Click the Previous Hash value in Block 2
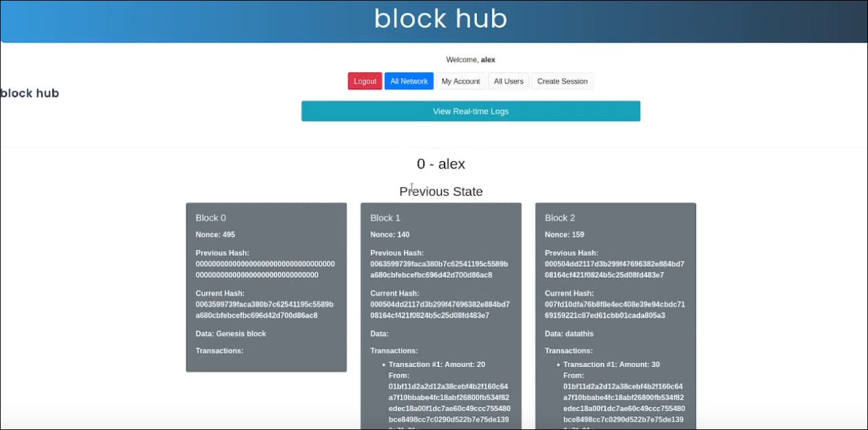 (615, 270)
